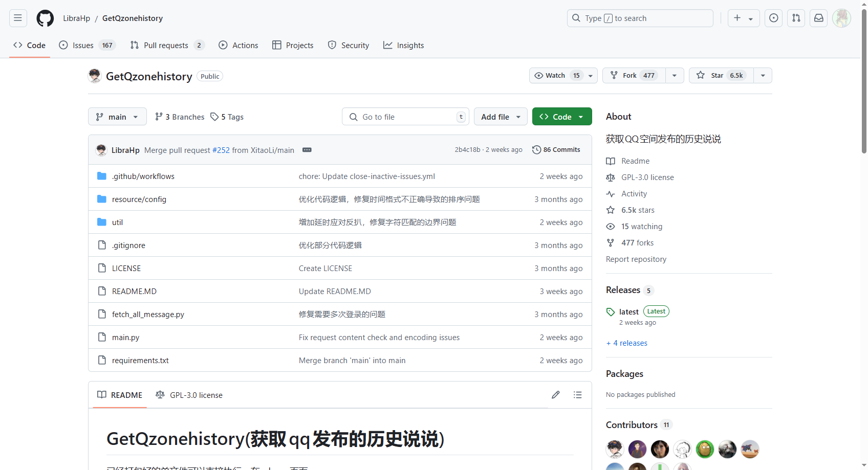Click the .gitignore file icon
The height and width of the screenshot is (470, 868).
point(102,245)
